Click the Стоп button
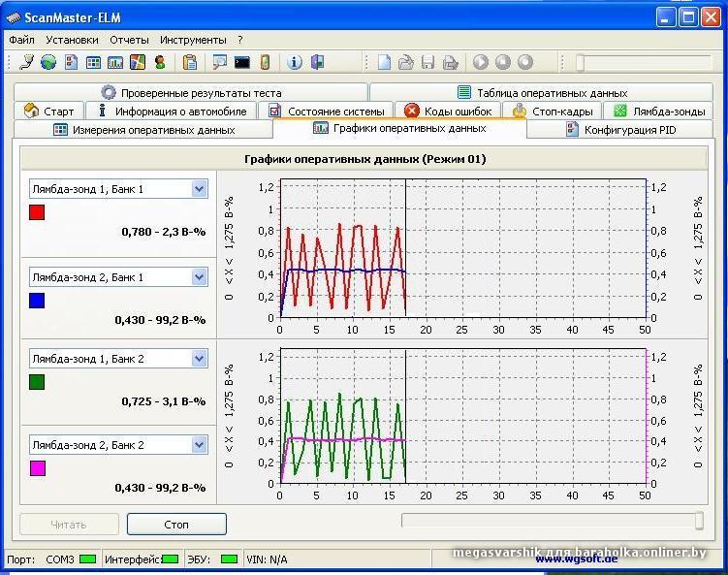Image resolution: width=728 pixels, height=575 pixels. [x=176, y=524]
